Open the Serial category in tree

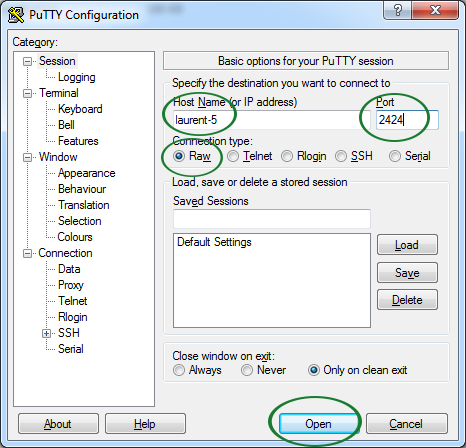(71, 349)
